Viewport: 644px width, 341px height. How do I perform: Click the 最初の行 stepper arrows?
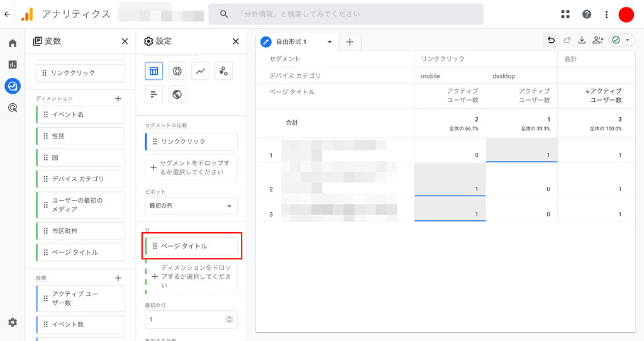tap(229, 319)
